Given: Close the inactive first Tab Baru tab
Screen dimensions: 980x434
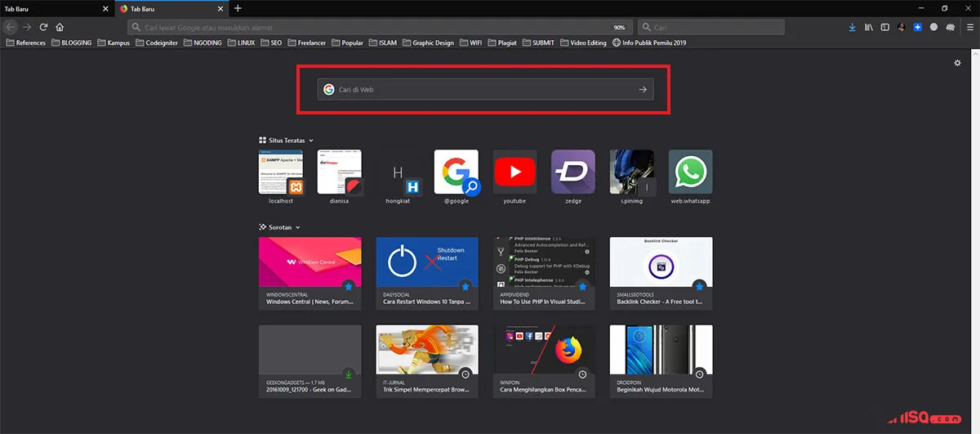Looking at the screenshot, I should [x=105, y=8].
